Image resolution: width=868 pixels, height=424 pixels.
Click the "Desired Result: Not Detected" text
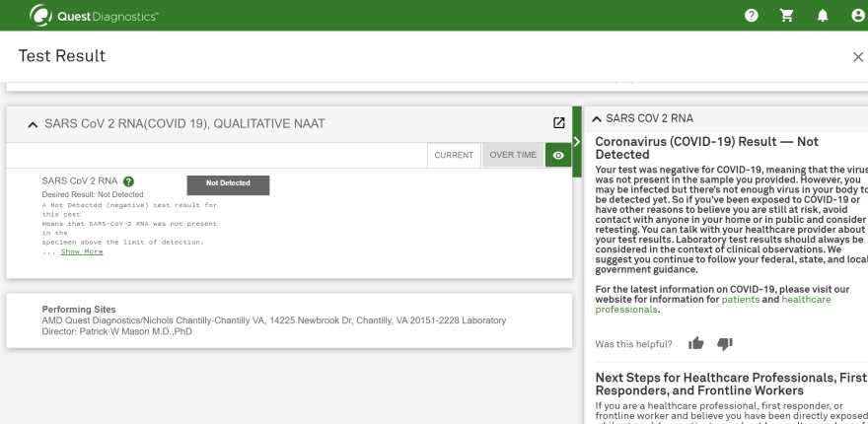pyautogui.click(x=93, y=195)
